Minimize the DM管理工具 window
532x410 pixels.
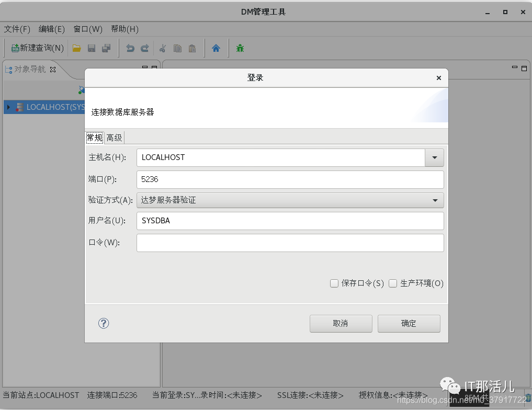tap(488, 13)
